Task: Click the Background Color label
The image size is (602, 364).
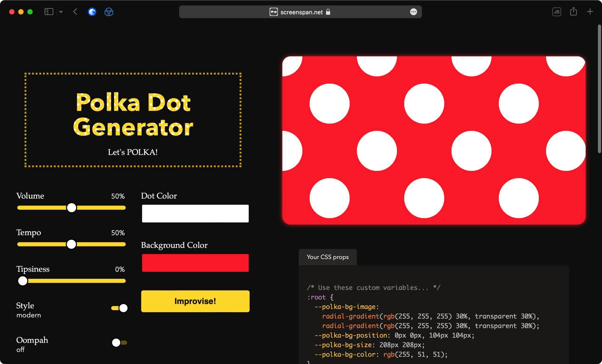Action: click(x=174, y=245)
